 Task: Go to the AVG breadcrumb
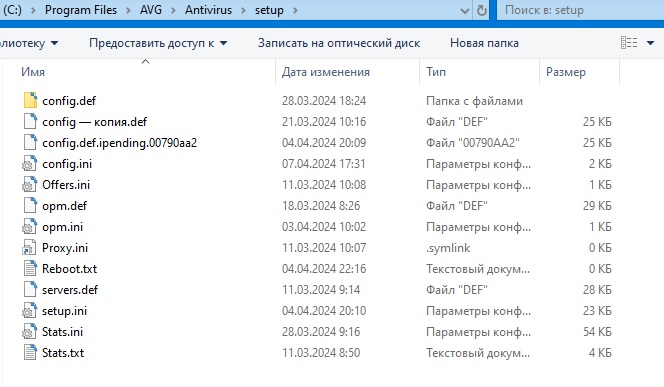pos(151,10)
